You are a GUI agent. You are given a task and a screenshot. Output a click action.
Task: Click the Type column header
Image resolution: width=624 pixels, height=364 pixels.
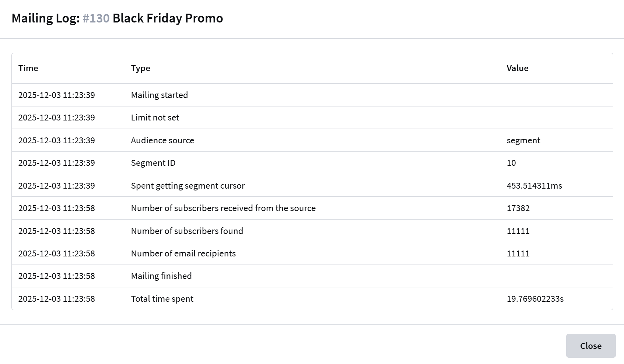[140, 68]
